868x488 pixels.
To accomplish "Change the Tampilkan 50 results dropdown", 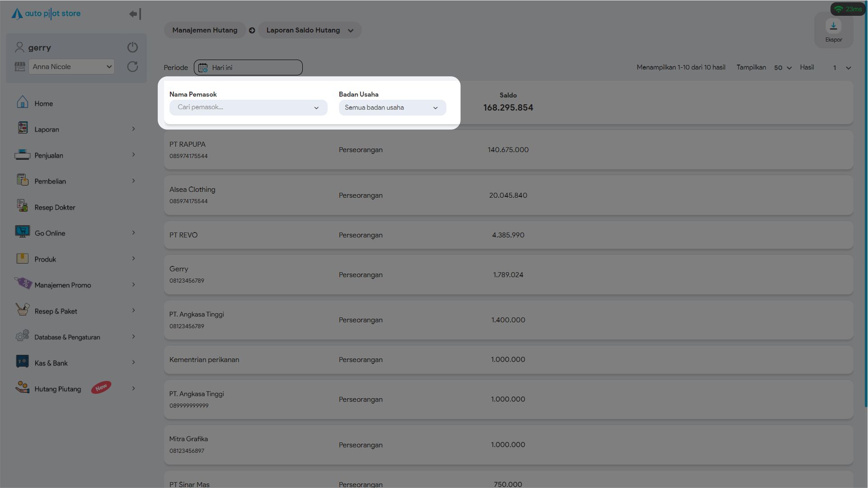I will (x=783, y=68).
